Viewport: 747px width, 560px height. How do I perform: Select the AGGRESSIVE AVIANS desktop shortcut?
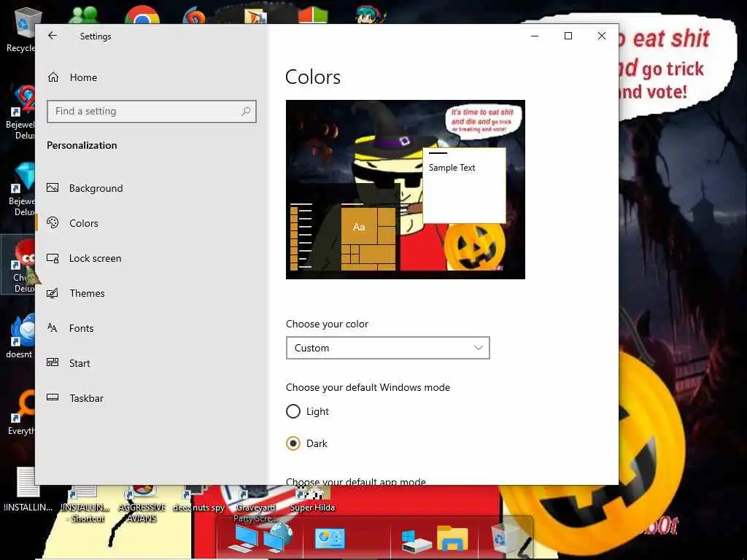coord(142,505)
